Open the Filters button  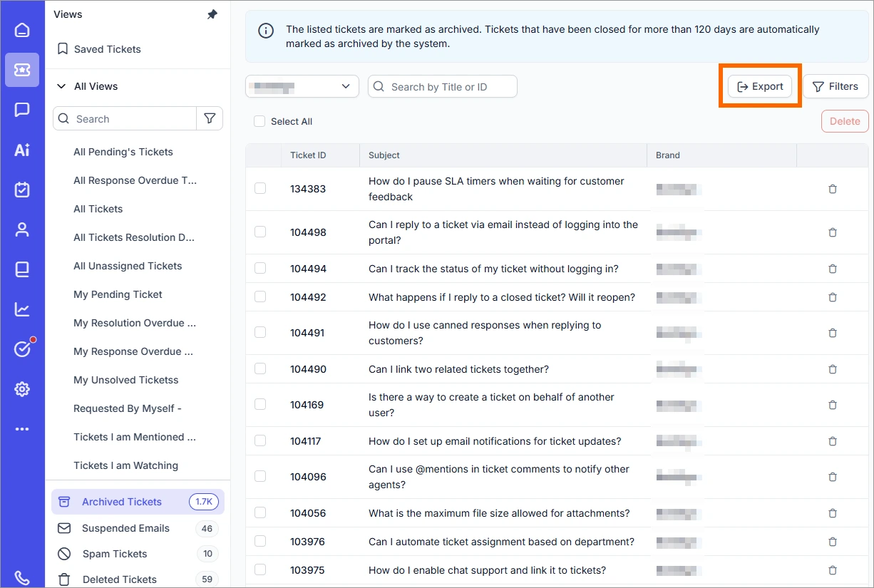(836, 86)
